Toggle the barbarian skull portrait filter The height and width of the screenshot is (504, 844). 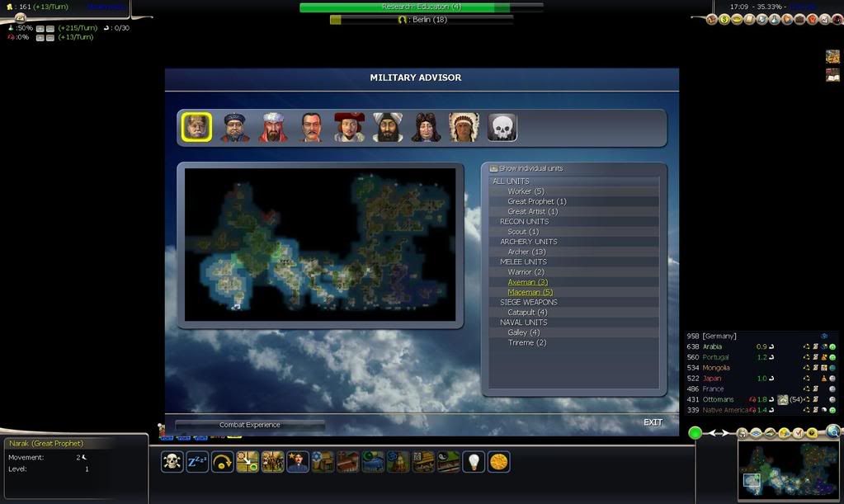502,127
